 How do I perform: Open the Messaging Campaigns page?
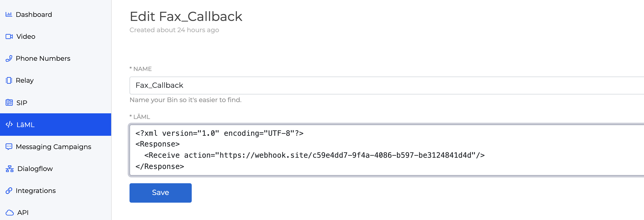pos(54,147)
